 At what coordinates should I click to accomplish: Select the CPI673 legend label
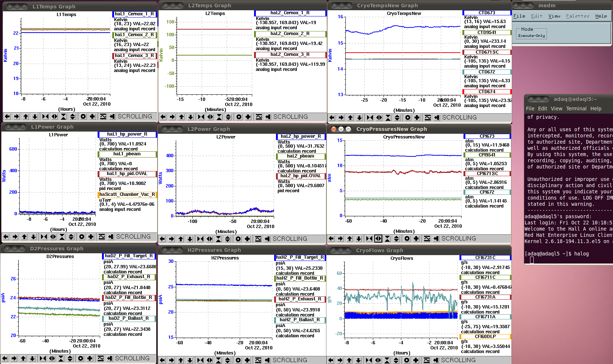tap(487, 136)
